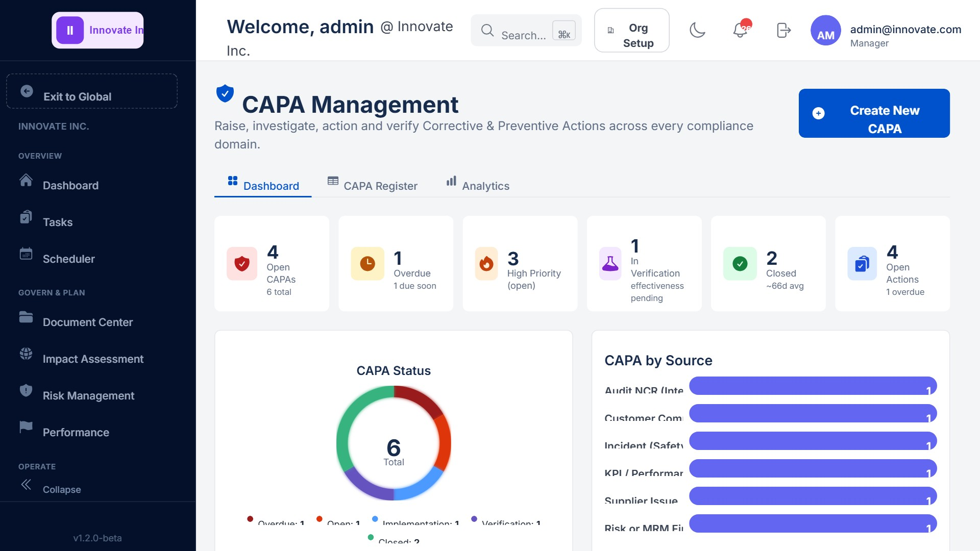This screenshot has height=551, width=980.
Task: Click the High Priority flame icon
Action: click(486, 264)
